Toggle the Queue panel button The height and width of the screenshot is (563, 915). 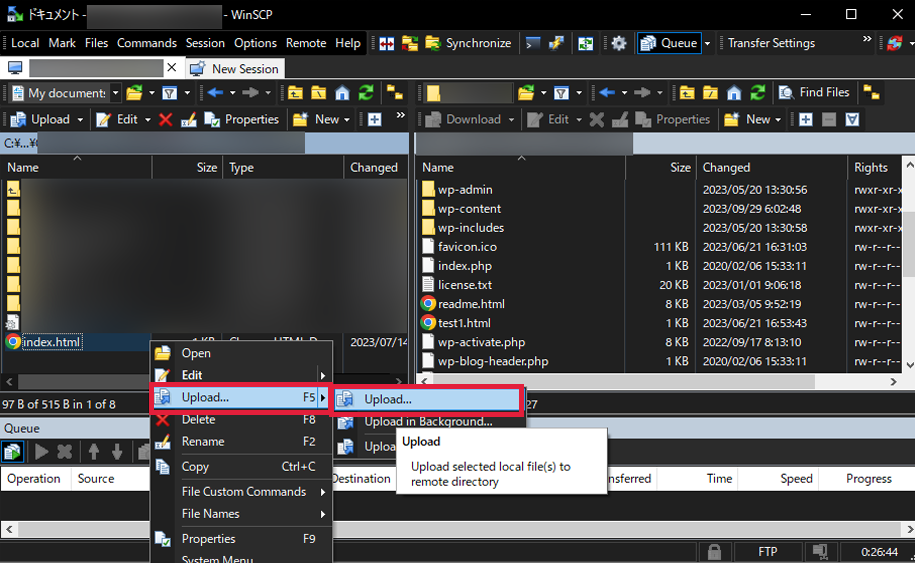(x=669, y=43)
